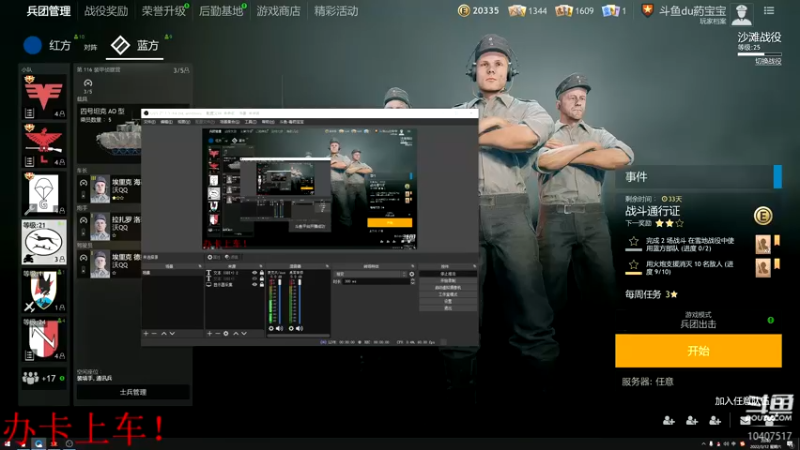Image resolution: width=800 pixels, height=450 pixels.
Task: Click the first invite player icon
Action: pyautogui.click(x=668, y=420)
